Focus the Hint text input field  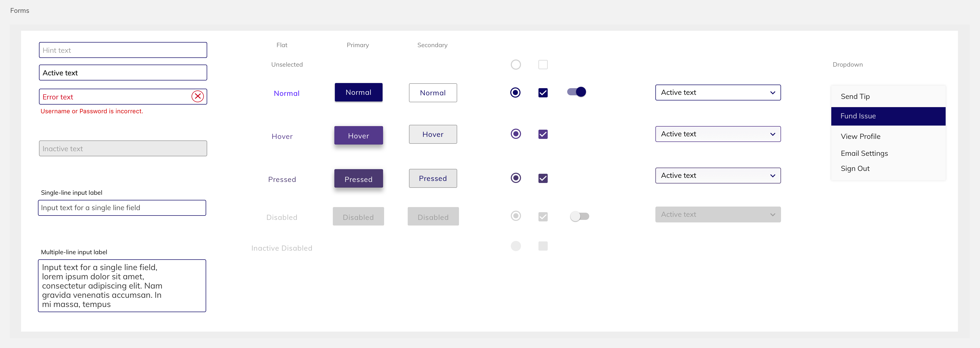[x=123, y=50]
